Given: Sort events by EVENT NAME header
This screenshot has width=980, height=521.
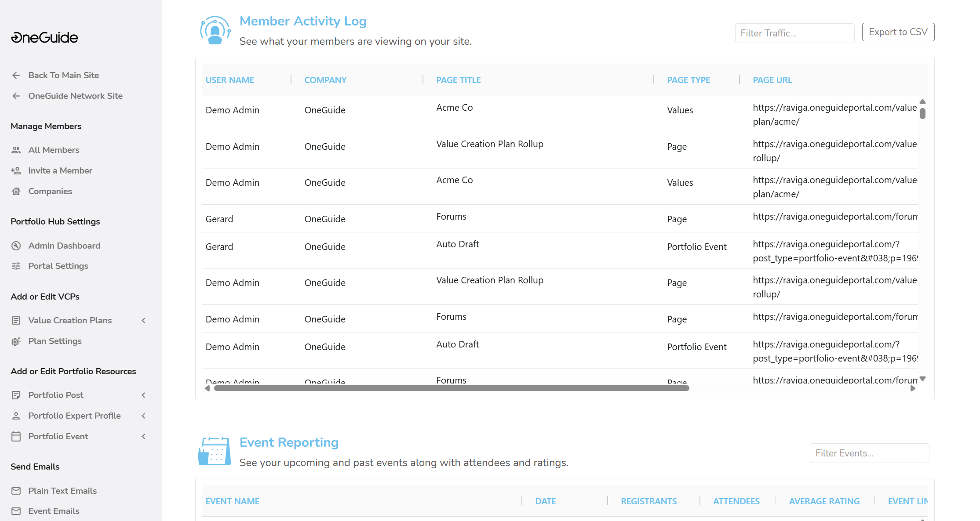Looking at the screenshot, I should (233, 501).
